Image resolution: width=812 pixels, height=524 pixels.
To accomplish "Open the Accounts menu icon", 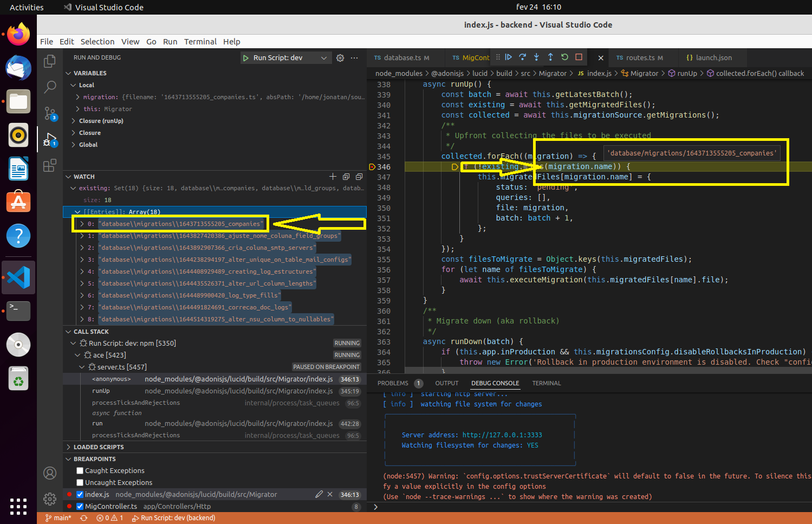I will click(x=50, y=473).
